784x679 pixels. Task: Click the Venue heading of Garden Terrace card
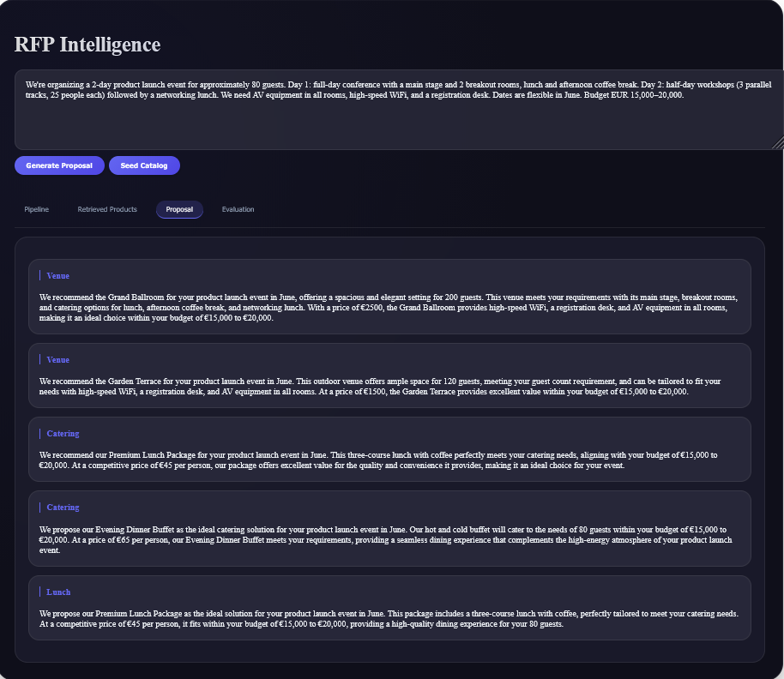[x=58, y=360]
